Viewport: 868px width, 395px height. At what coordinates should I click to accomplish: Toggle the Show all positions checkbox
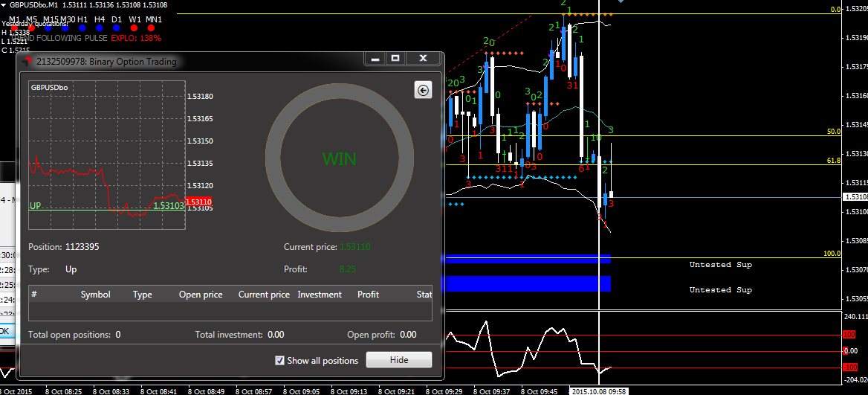pos(280,361)
